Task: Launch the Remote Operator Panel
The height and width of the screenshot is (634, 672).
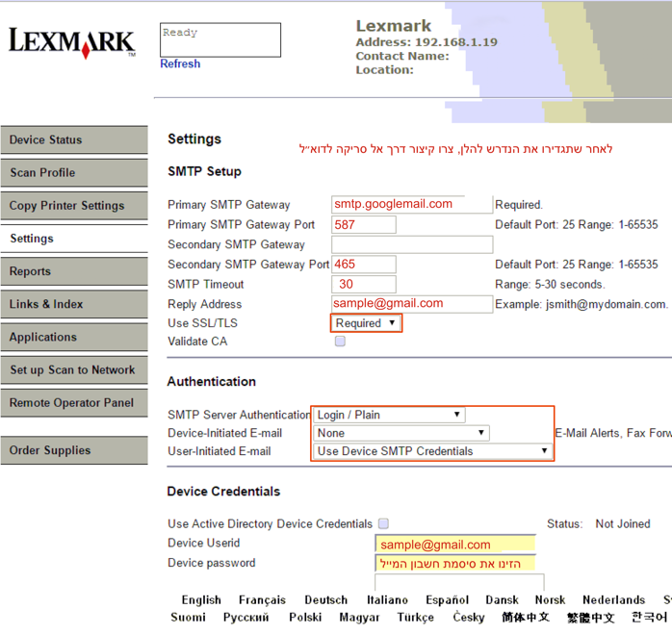Action: [74, 403]
